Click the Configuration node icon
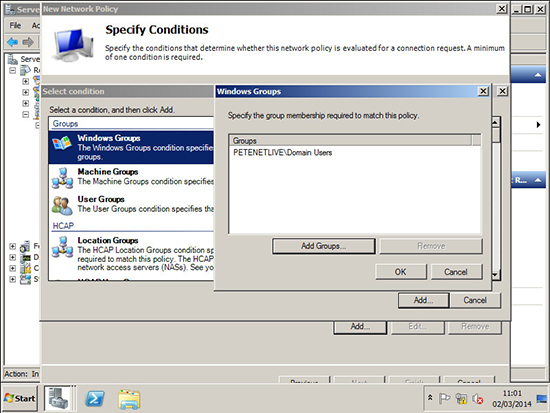 coord(25,269)
